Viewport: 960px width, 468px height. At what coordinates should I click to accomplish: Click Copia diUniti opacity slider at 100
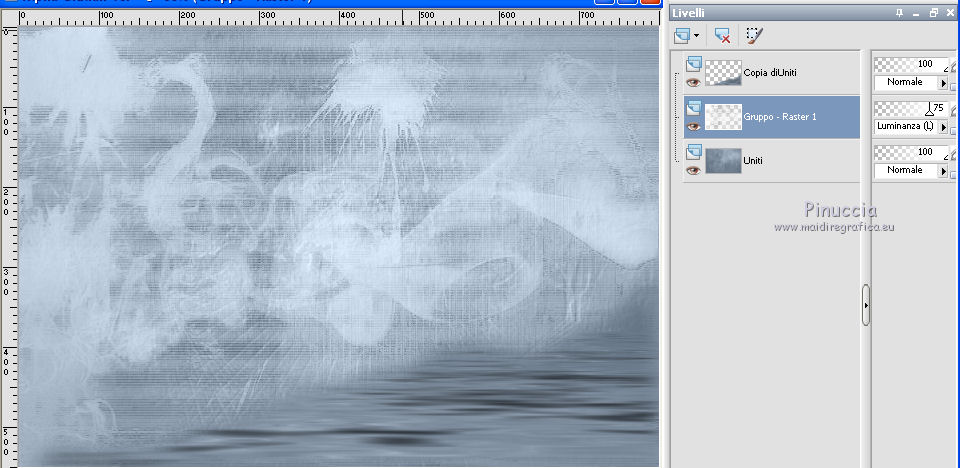[x=912, y=64]
